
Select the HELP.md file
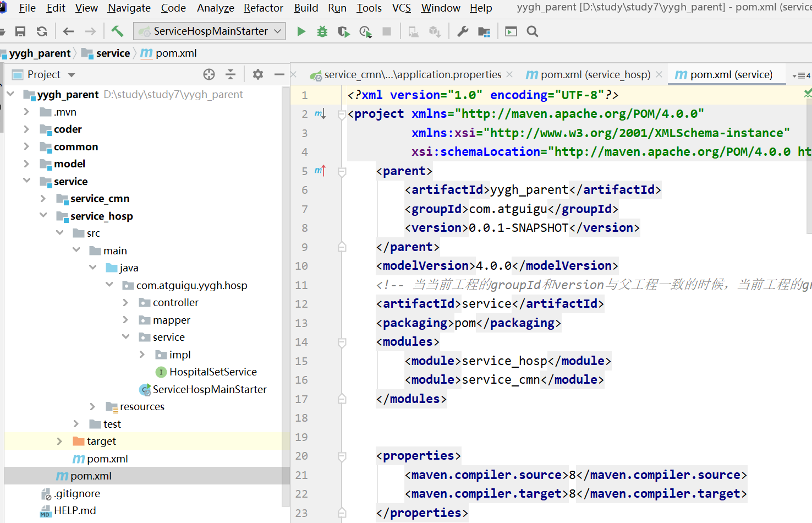click(75, 510)
